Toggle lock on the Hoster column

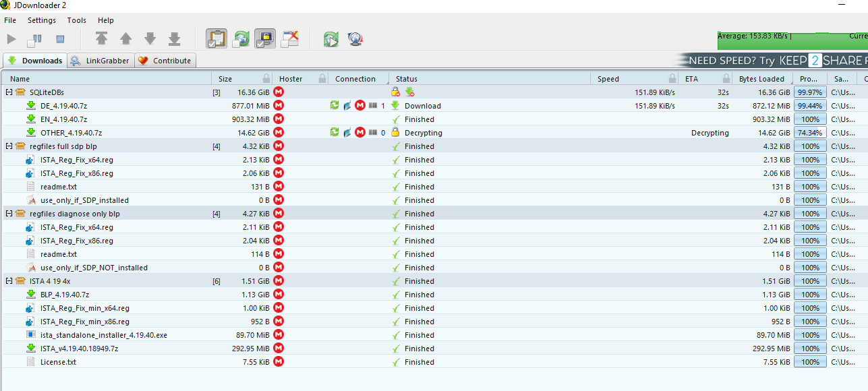tap(322, 79)
